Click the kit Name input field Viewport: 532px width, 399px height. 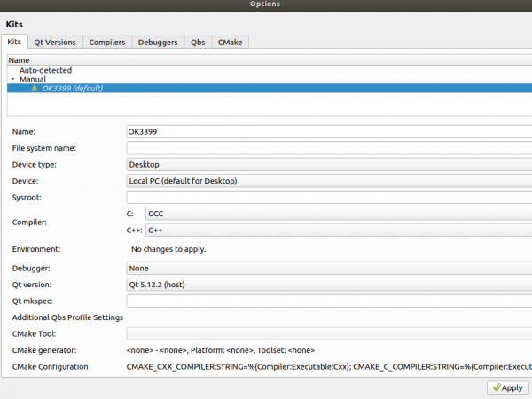(x=328, y=131)
